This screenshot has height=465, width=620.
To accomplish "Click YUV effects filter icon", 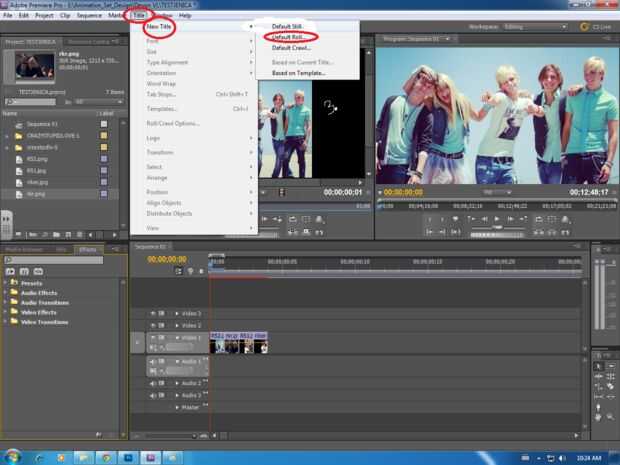I will pos(38,271).
